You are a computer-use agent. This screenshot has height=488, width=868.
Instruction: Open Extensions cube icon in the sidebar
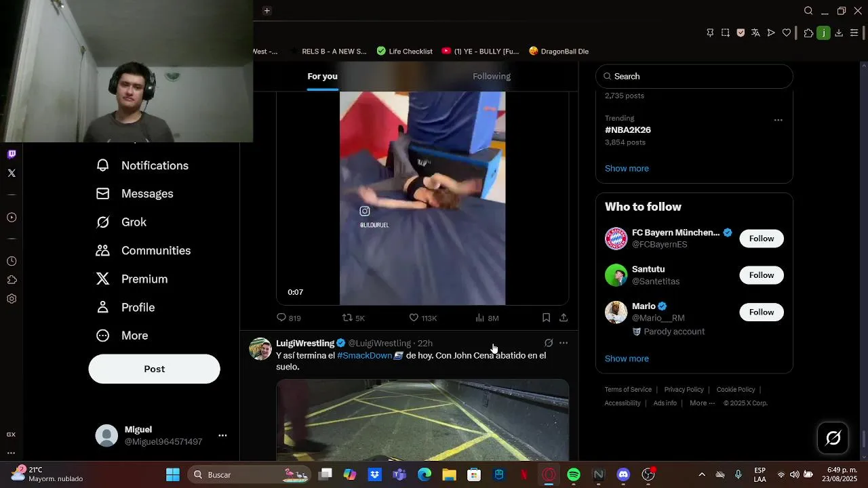tap(12, 280)
